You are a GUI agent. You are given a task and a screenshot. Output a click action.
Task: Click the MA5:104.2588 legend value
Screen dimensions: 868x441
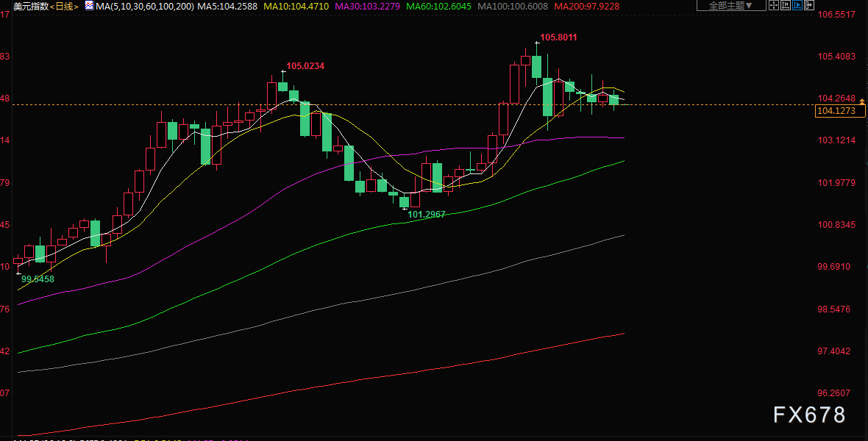[227, 6]
